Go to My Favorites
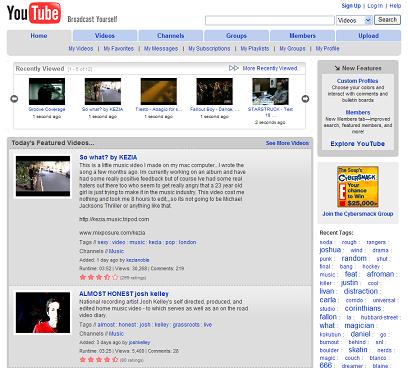Viewport: 408px width, 368px height. tap(119, 49)
